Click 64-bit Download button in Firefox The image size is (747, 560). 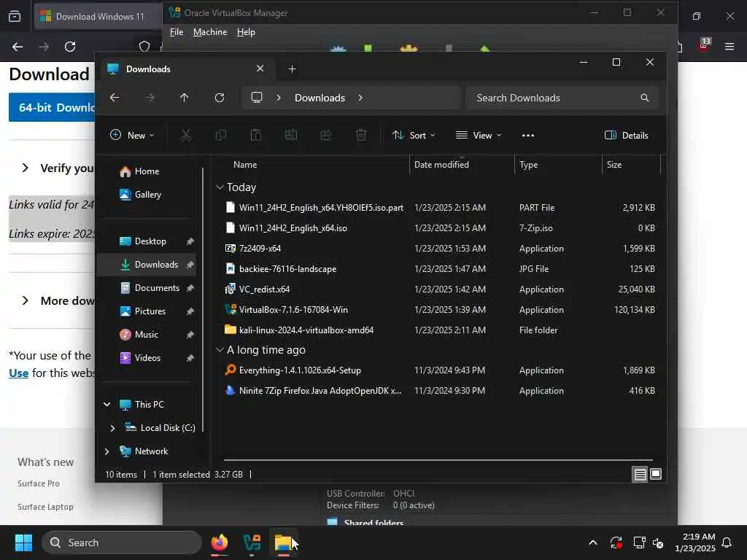[x=52, y=107]
